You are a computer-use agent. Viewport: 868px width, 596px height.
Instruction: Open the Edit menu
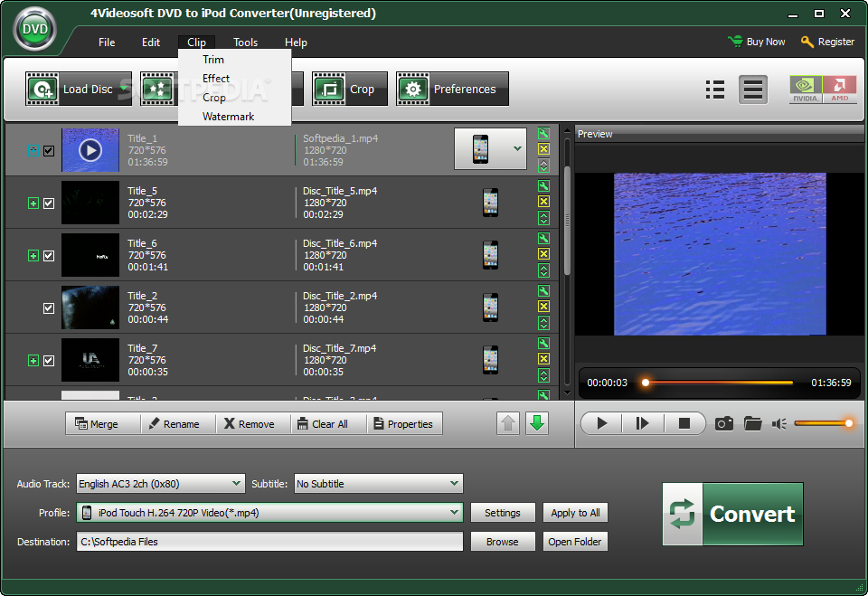tap(151, 43)
